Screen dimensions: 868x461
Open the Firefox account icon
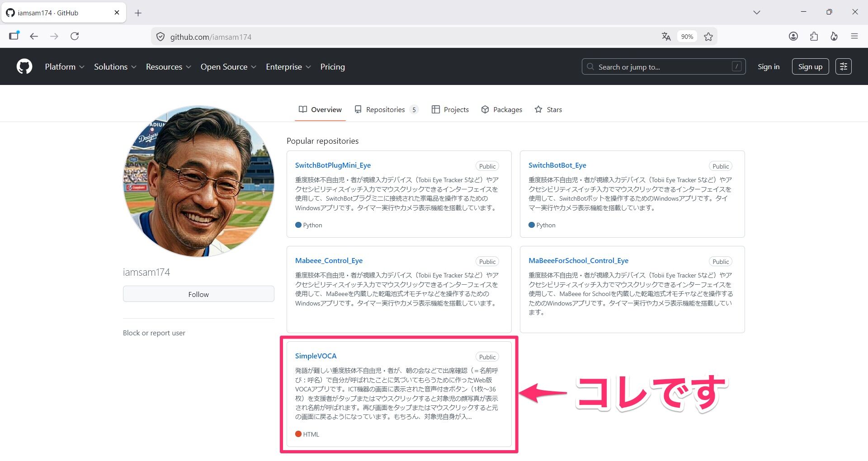click(x=793, y=36)
